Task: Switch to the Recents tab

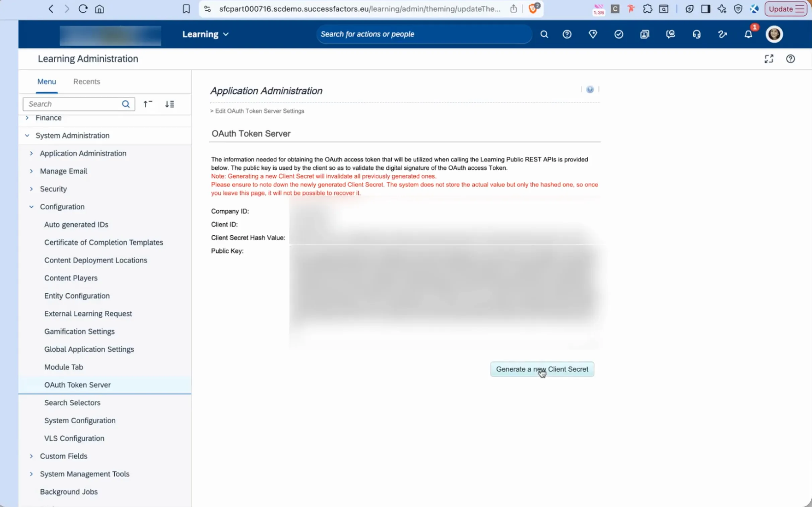Action: (x=86, y=81)
